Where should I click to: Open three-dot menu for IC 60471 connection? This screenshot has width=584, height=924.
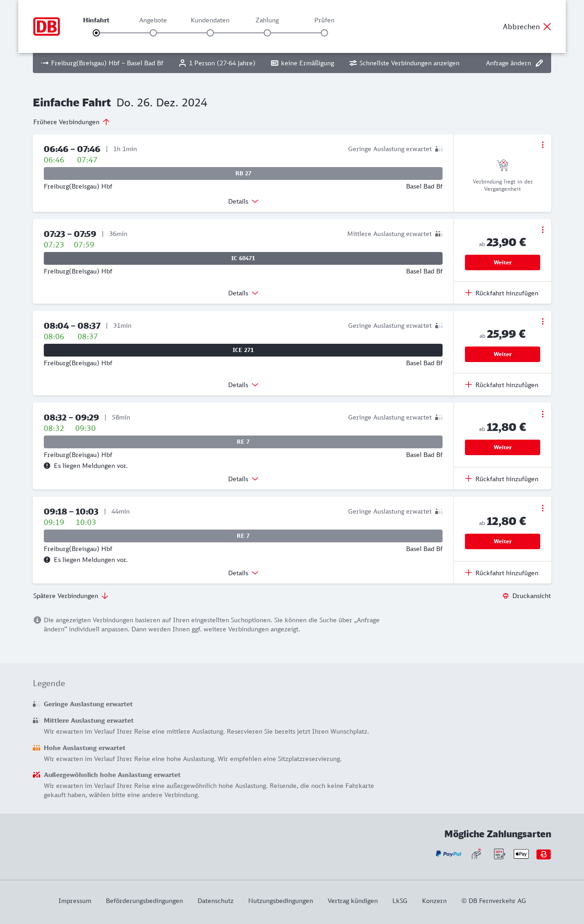point(542,230)
